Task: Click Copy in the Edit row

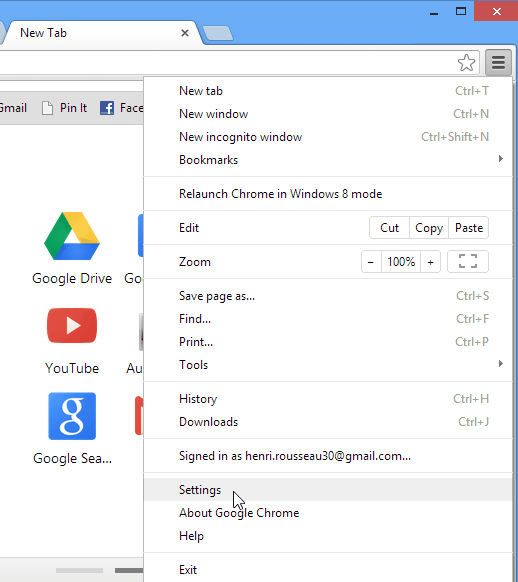Action: click(x=429, y=228)
